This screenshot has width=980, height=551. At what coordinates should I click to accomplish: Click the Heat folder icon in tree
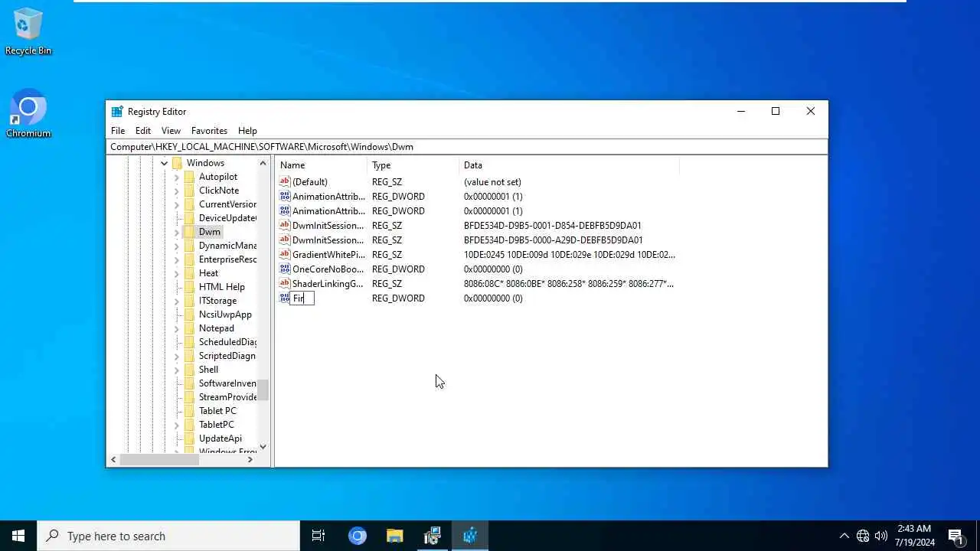coord(190,273)
